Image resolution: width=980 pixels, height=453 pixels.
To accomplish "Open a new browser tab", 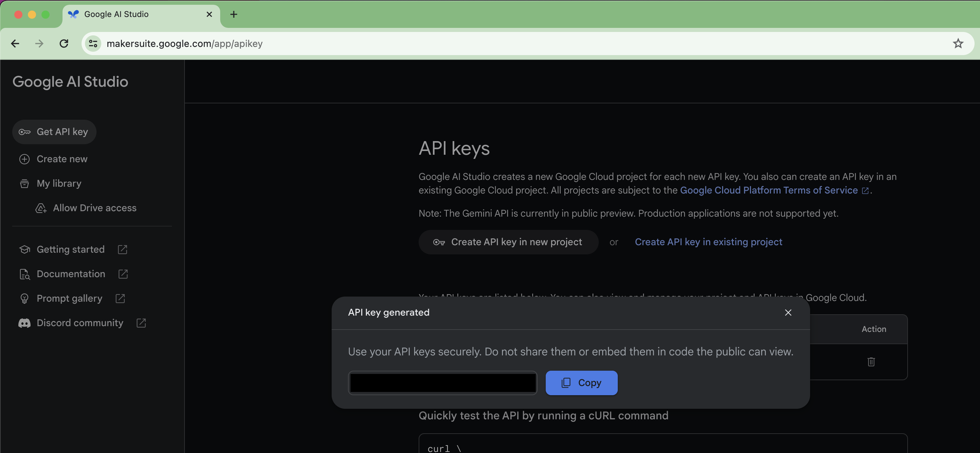I will click(233, 15).
